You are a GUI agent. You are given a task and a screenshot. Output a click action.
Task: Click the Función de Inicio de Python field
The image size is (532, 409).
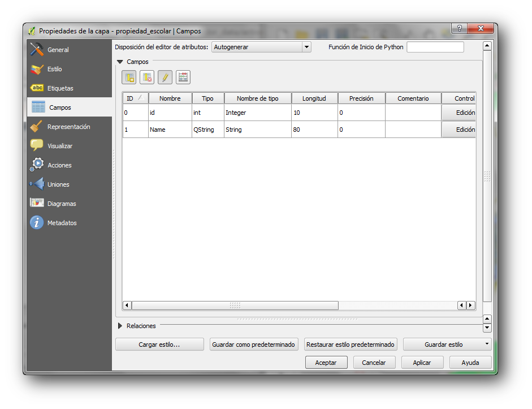(x=435, y=47)
